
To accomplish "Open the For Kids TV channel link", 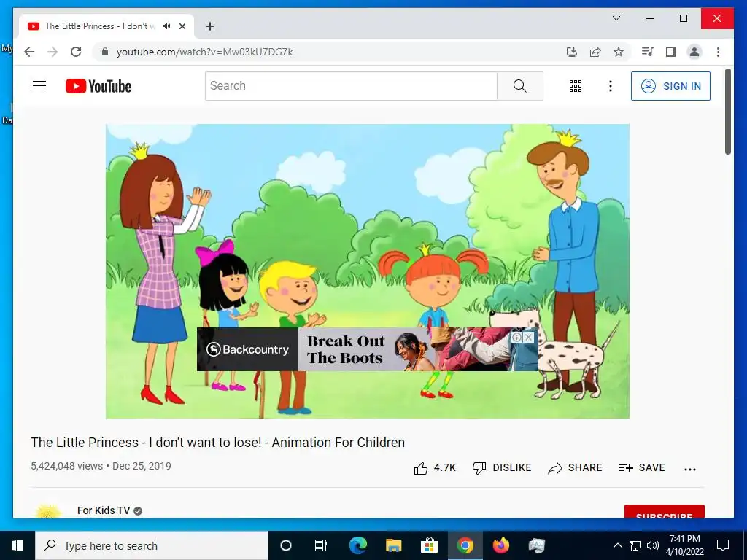I will (x=104, y=510).
